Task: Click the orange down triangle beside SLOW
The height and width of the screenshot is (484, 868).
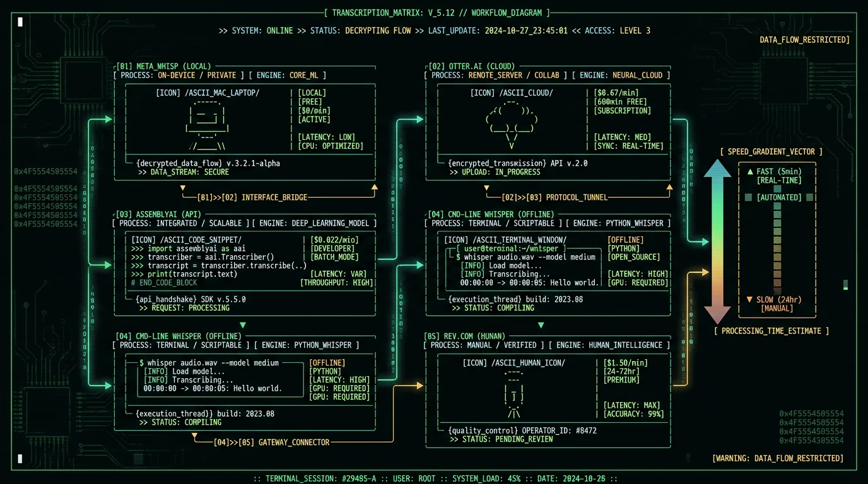Action: click(749, 300)
